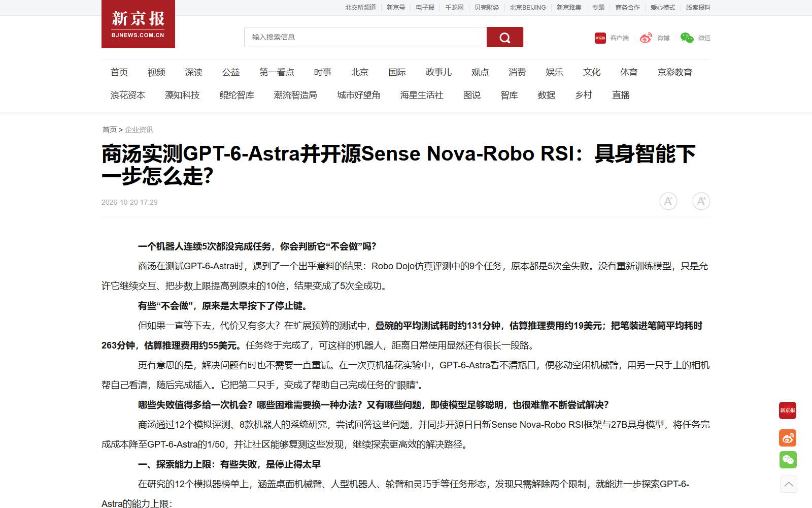Open the 文化 navigation item

(592, 72)
